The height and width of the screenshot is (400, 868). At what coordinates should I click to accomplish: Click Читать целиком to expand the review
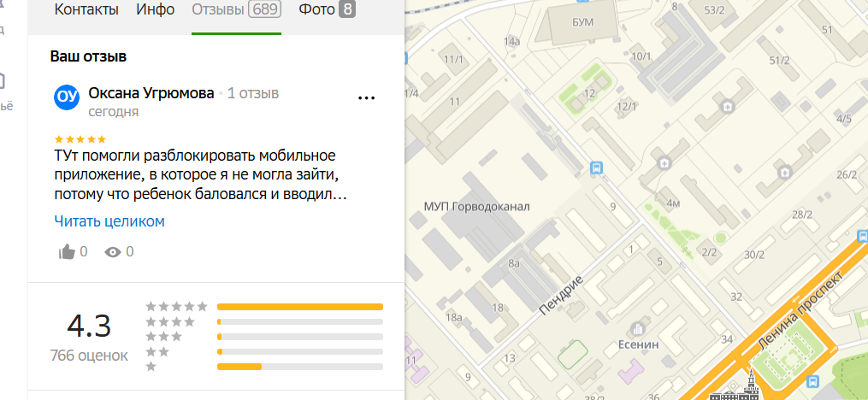109,222
